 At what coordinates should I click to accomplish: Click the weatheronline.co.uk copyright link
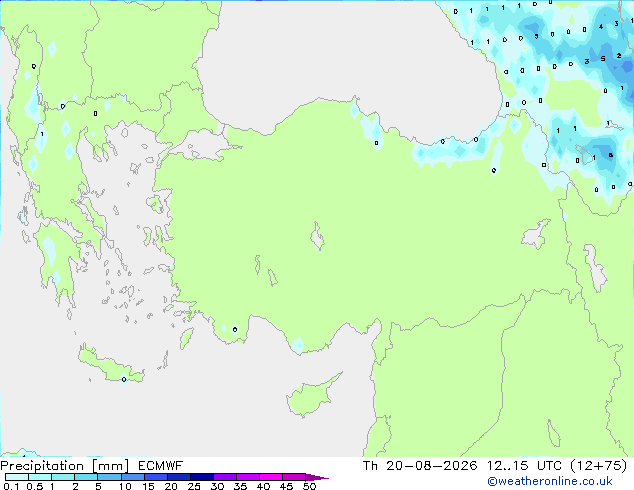pos(550,481)
